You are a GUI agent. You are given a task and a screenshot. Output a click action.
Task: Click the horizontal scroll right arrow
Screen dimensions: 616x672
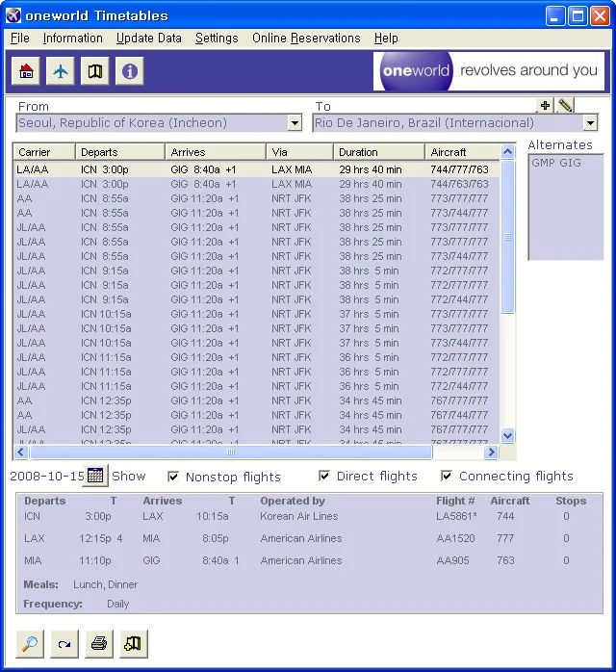[491, 452]
